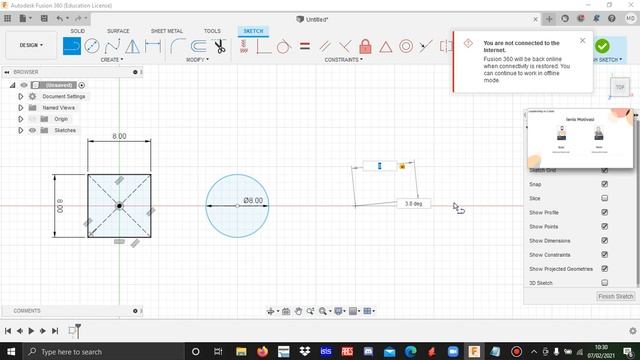Switch to the SHEET METAL tab

167,31
